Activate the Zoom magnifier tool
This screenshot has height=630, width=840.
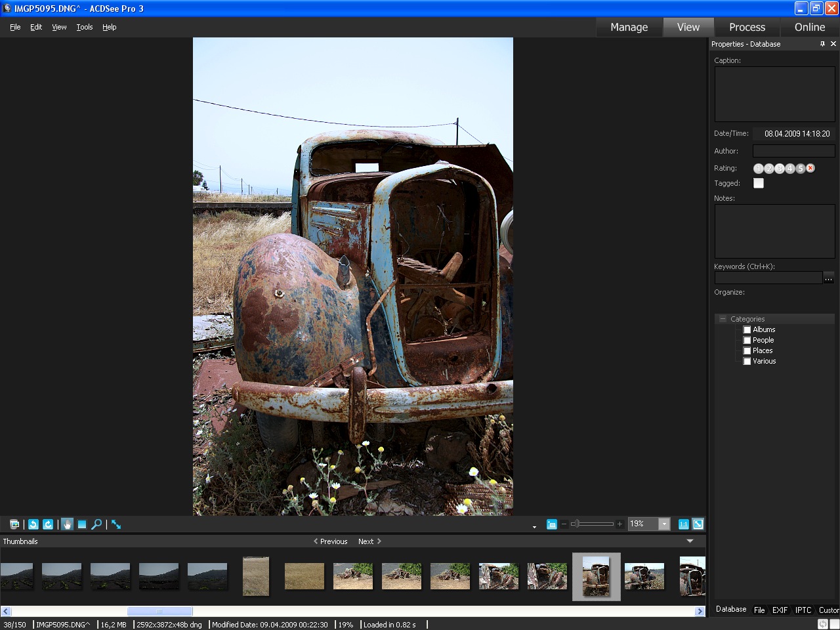[96, 524]
